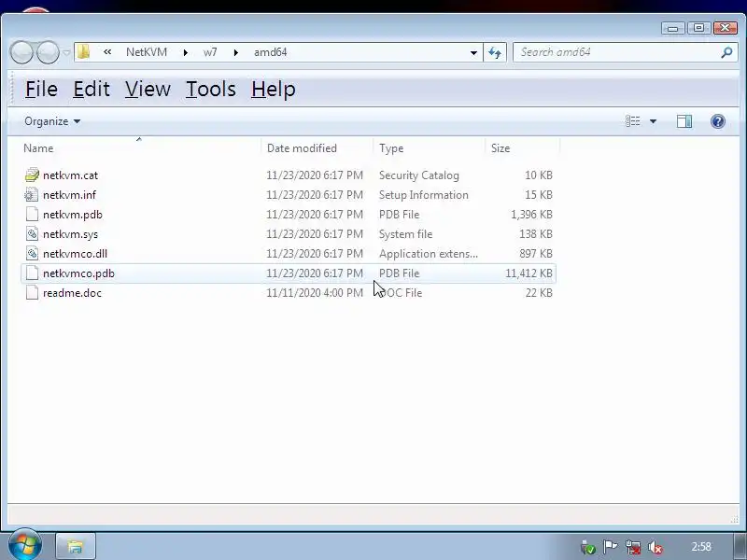Open the Organize dropdown menu
747x560 pixels.
pyautogui.click(x=52, y=121)
